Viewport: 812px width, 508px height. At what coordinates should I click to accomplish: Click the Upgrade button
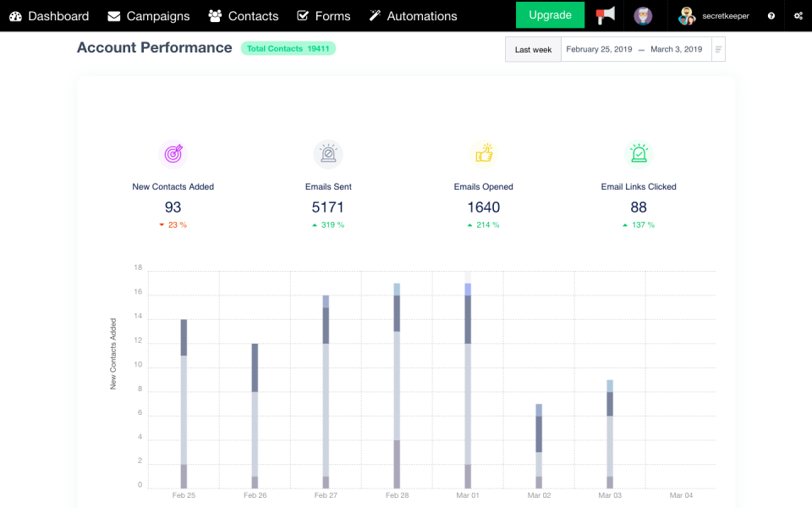[x=550, y=15]
